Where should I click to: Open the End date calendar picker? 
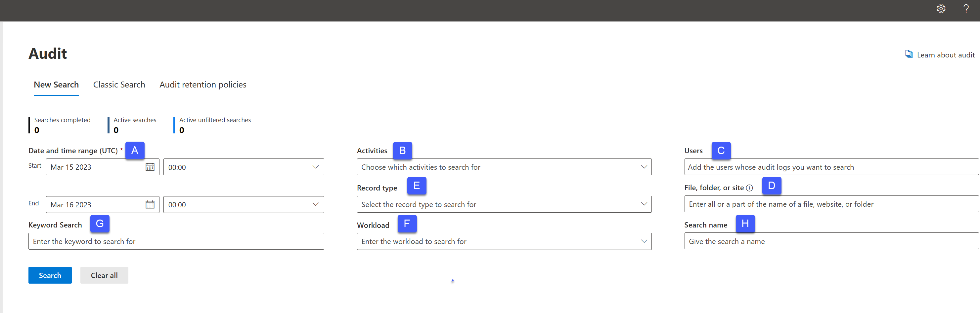click(x=150, y=204)
